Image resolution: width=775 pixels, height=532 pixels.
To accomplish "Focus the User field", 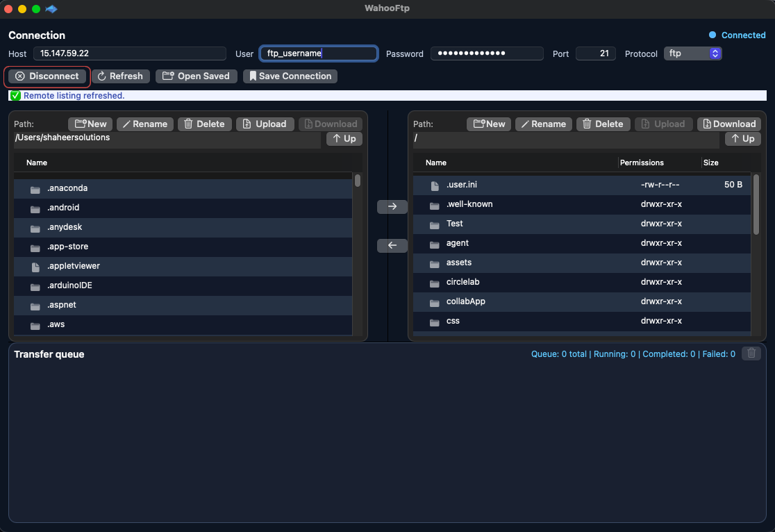I will click(x=319, y=53).
